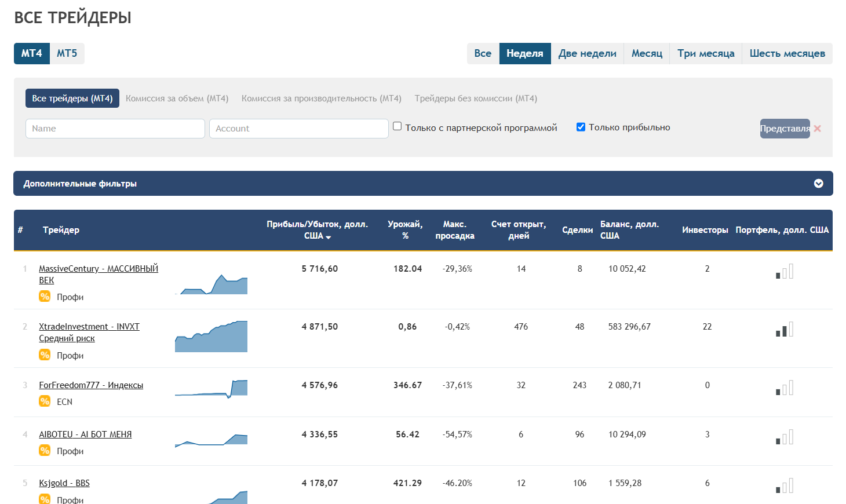Switch to the MT4 tab
This screenshot has height=504, width=846.
[32, 53]
